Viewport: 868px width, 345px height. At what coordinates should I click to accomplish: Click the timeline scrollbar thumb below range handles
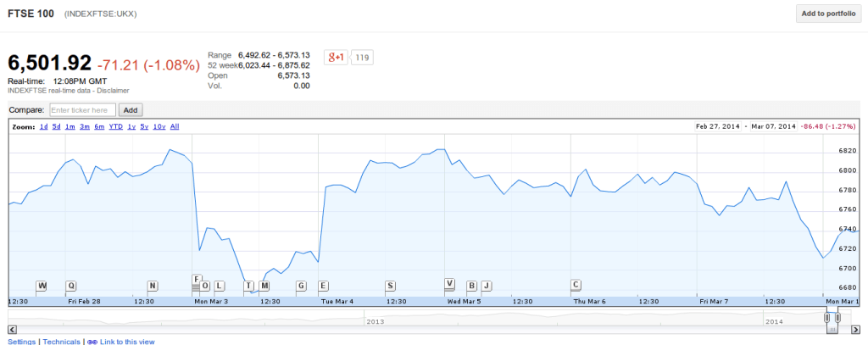832,330
